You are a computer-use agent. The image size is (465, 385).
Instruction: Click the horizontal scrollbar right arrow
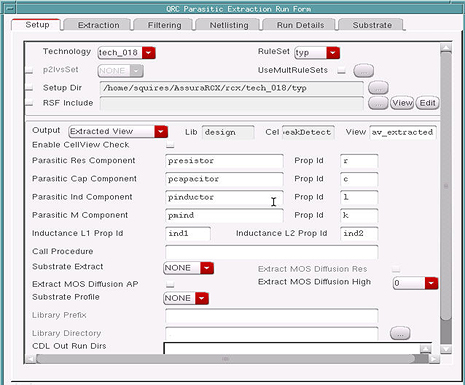coord(434,359)
